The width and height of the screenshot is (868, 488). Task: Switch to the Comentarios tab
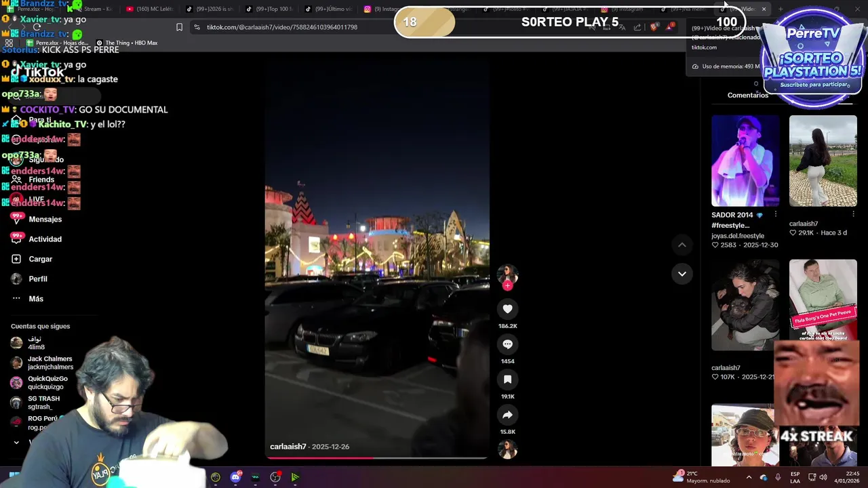point(748,95)
